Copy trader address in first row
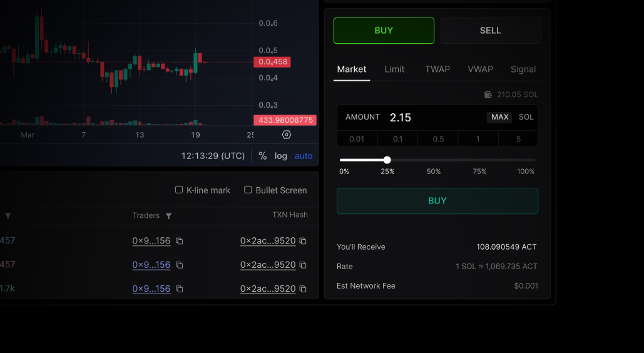Viewport: 644px width, 353px height. click(180, 241)
